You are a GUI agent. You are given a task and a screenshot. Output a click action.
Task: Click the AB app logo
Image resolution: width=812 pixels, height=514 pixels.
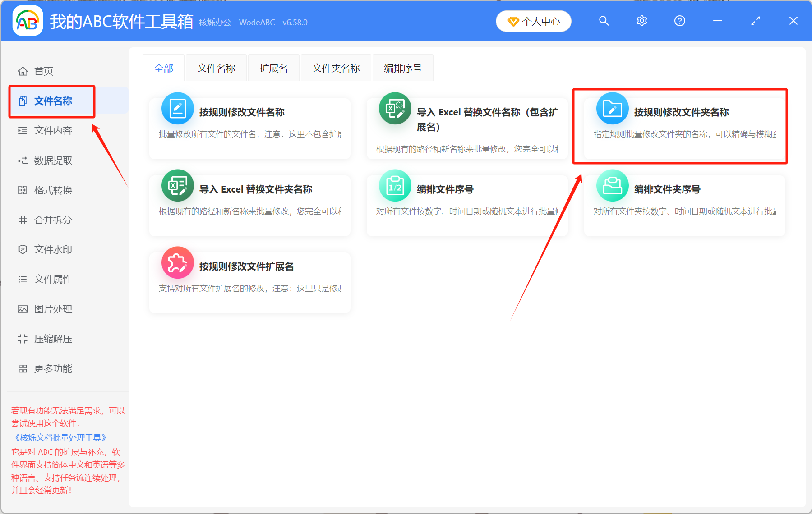coord(28,21)
